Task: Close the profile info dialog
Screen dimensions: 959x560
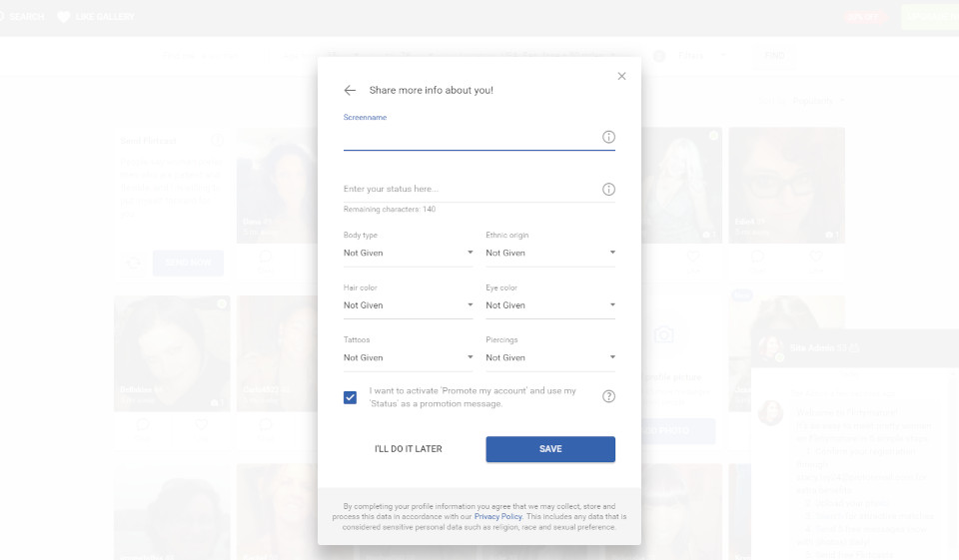Action: (x=621, y=76)
